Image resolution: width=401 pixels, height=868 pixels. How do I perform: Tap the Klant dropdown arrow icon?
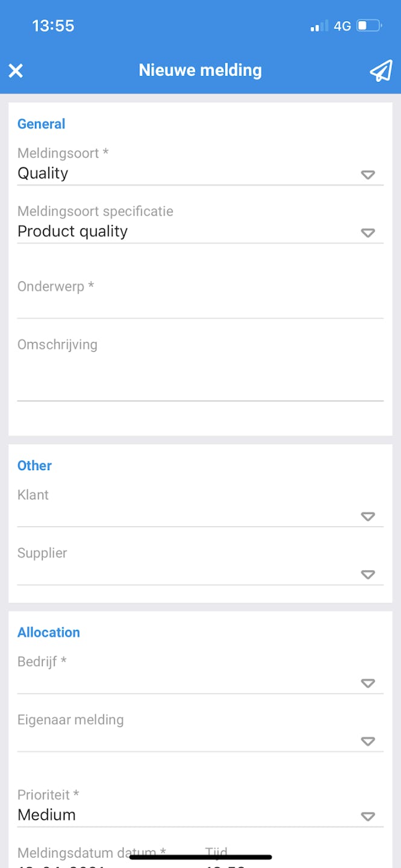tap(368, 517)
